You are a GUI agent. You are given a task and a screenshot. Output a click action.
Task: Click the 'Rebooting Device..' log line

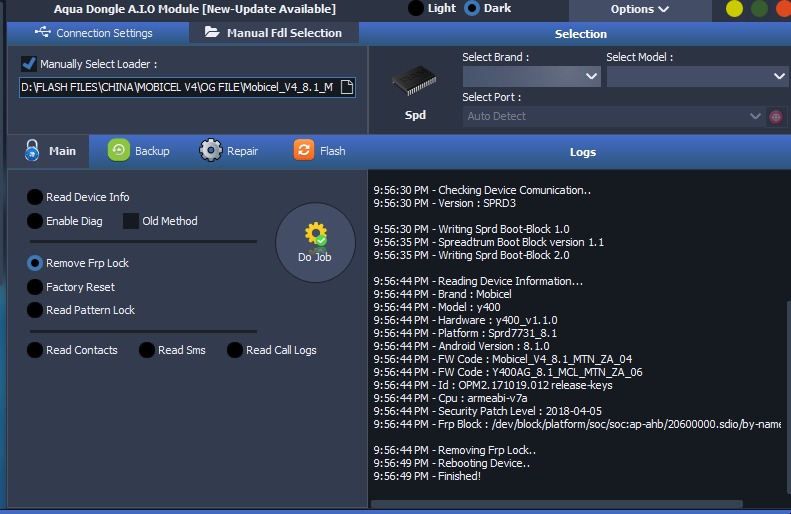451,463
